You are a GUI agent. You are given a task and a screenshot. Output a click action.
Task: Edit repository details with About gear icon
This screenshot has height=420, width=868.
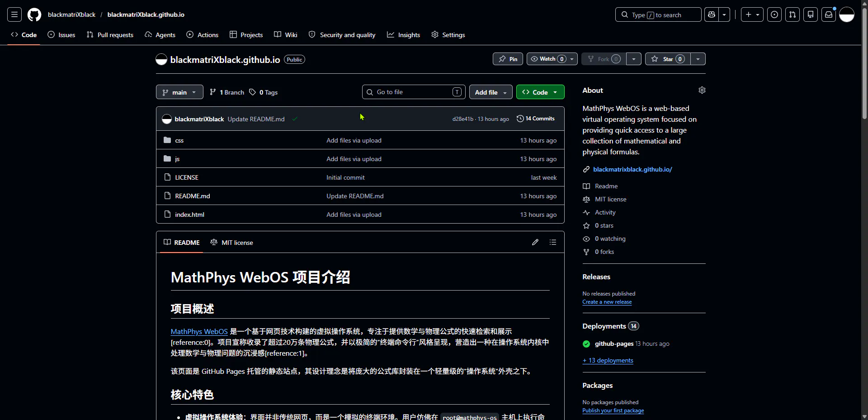702,90
